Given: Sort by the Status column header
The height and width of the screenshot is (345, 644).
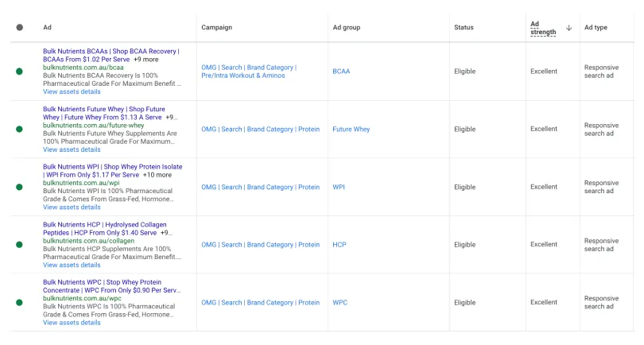Looking at the screenshot, I should [464, 28].
